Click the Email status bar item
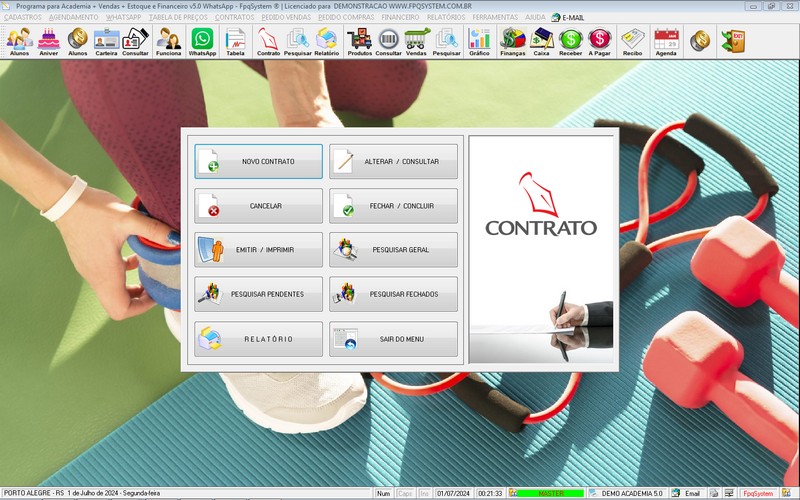 pos(687,493)
